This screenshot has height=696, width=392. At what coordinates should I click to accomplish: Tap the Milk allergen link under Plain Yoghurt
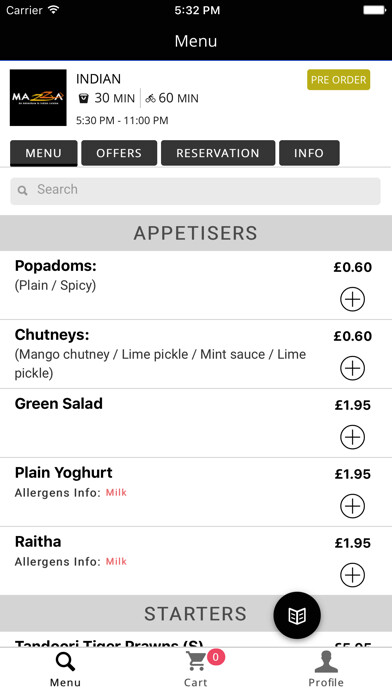click(116, 493)
